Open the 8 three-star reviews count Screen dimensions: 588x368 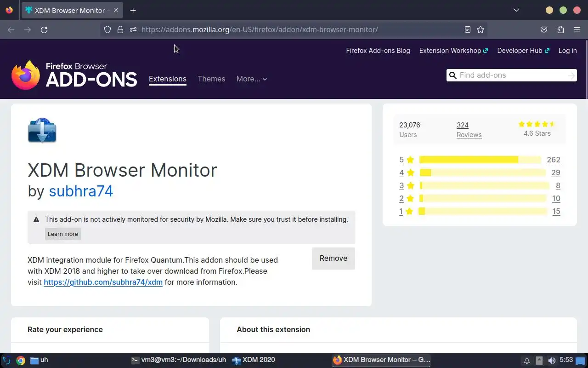click(558, 185)
